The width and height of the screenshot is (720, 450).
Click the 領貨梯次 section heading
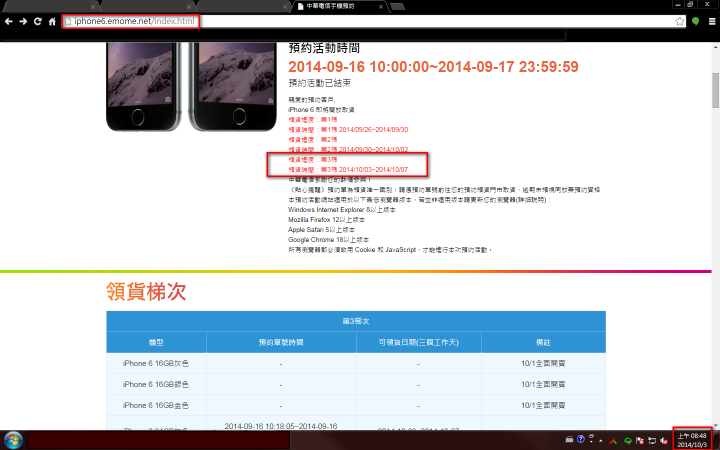[146, 291]
